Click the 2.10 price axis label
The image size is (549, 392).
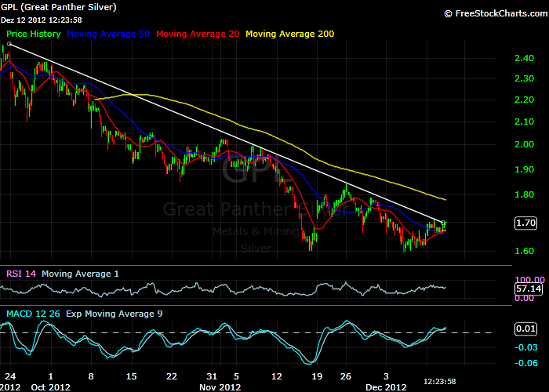coord(524,122)
